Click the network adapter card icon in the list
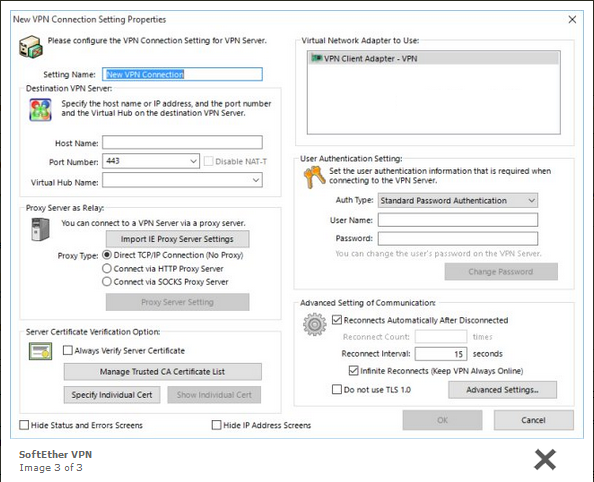 [x=316, y=58]
